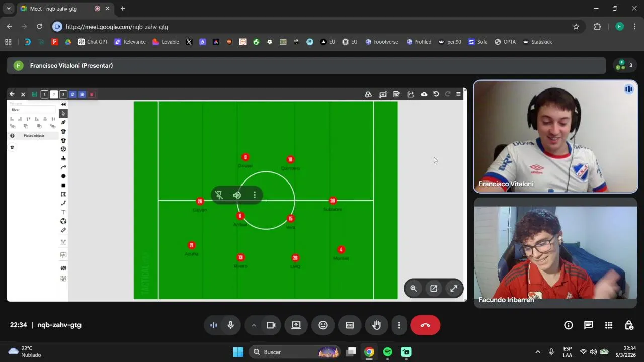Select the ruler measurement tool
This screenshot has width=644, height=362.
(63, 230)
